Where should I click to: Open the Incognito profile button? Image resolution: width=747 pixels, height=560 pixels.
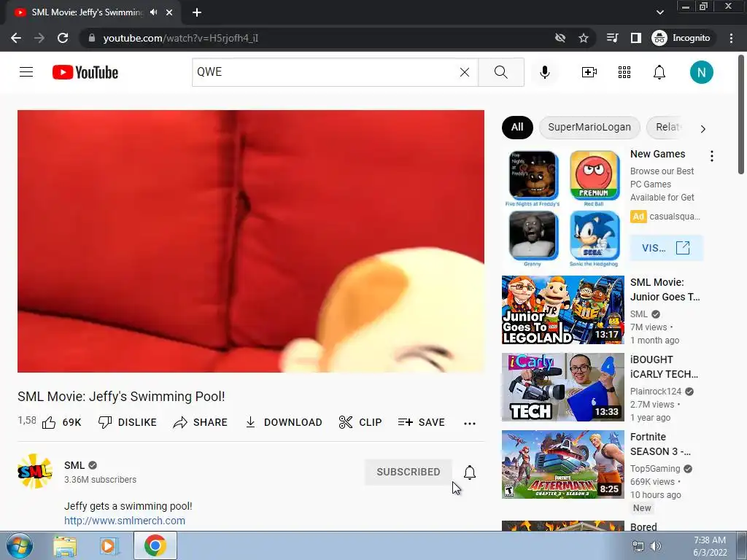(x=681, y=38)
